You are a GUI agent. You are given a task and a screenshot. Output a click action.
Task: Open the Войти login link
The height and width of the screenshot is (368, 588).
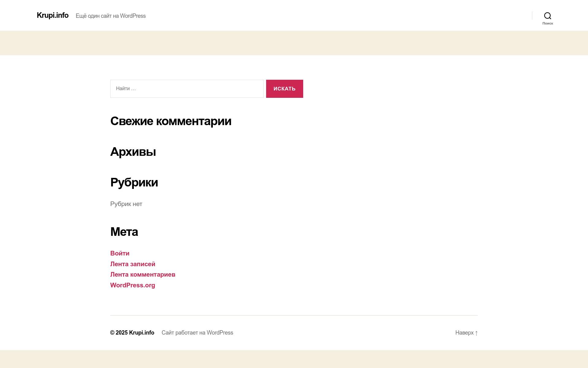tap(120, 253)
